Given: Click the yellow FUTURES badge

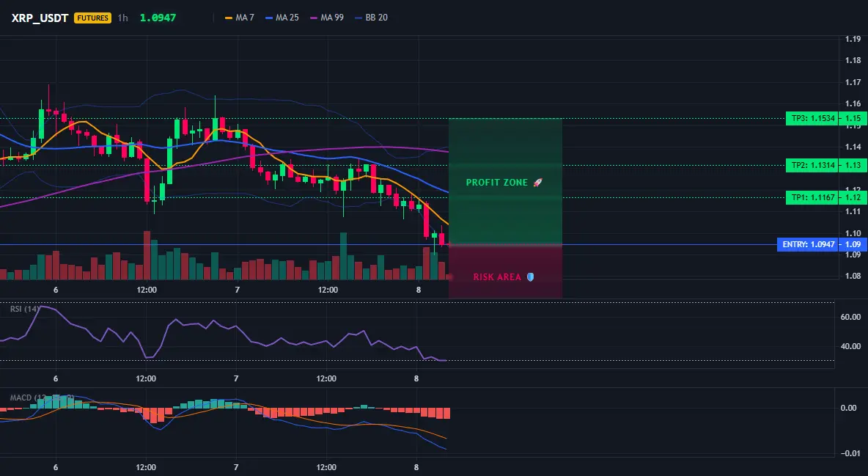Looking at the screenshot, I should click(x=92, y=18).
